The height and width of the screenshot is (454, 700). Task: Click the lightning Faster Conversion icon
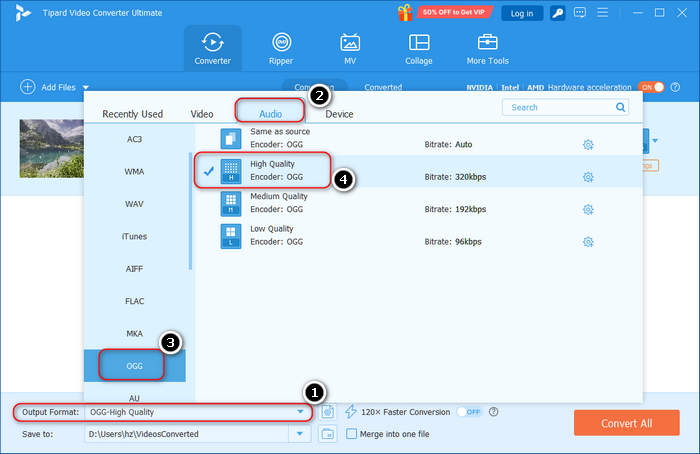click(x=351, y=412)
